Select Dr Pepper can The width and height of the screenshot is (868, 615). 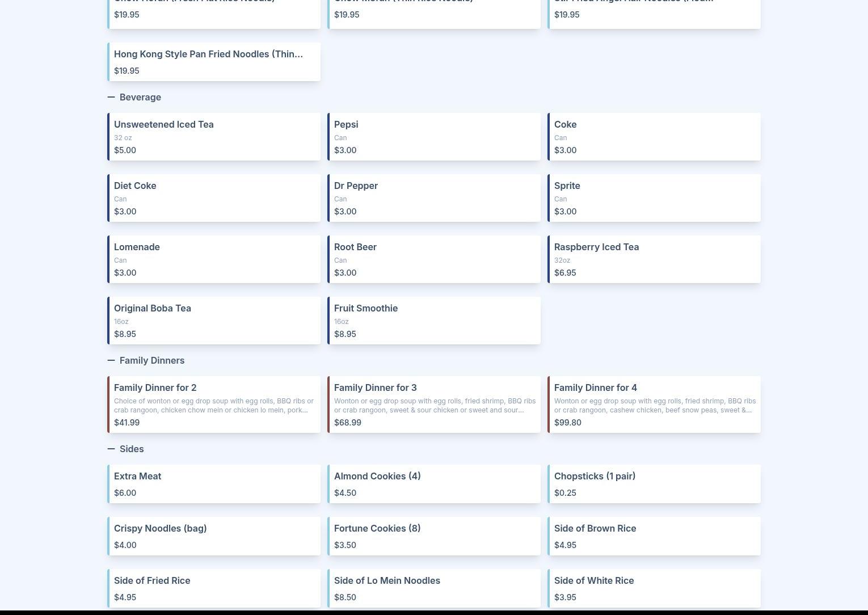coord(434,198)
